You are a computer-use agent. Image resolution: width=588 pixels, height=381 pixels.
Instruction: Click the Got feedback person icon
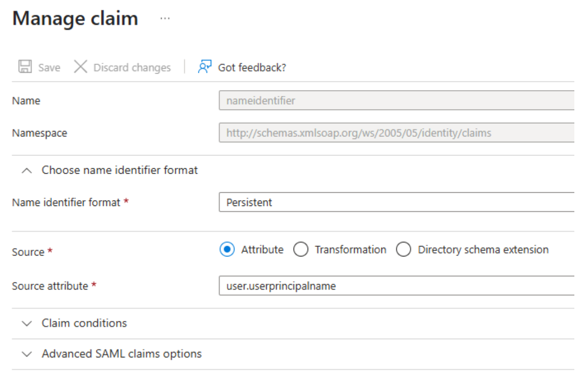click(204, 67)
